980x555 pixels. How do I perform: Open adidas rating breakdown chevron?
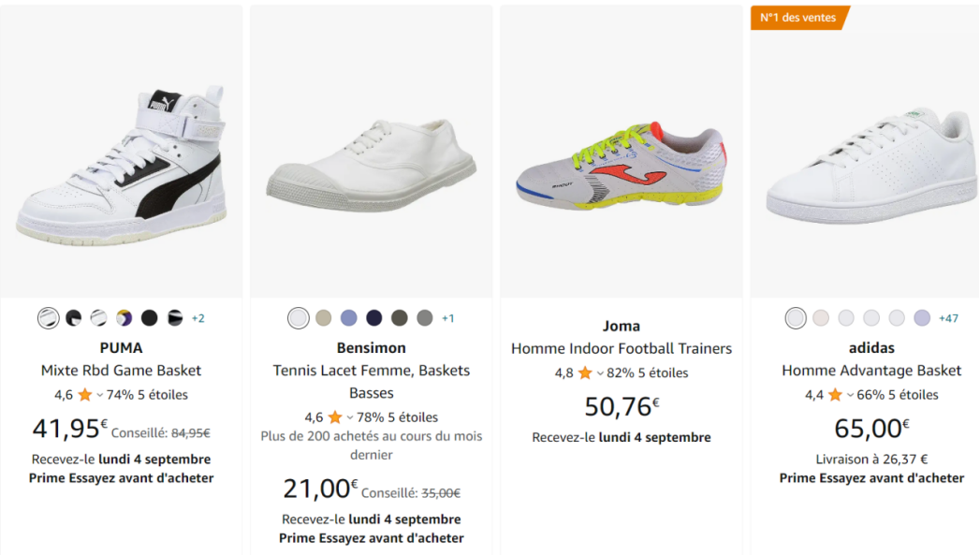(851, 395)
